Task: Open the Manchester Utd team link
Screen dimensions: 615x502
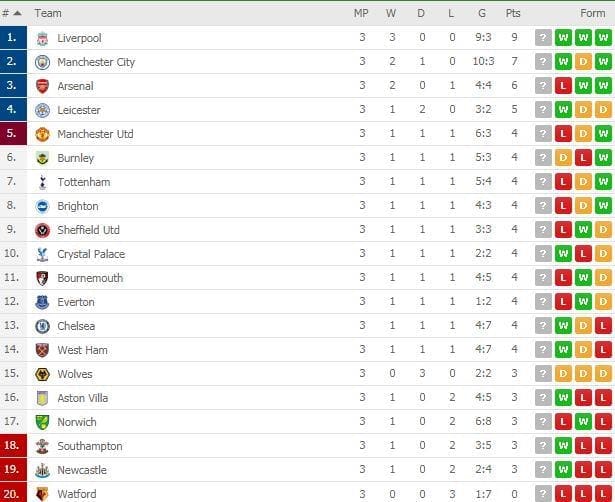Action: tap(95, 134)
